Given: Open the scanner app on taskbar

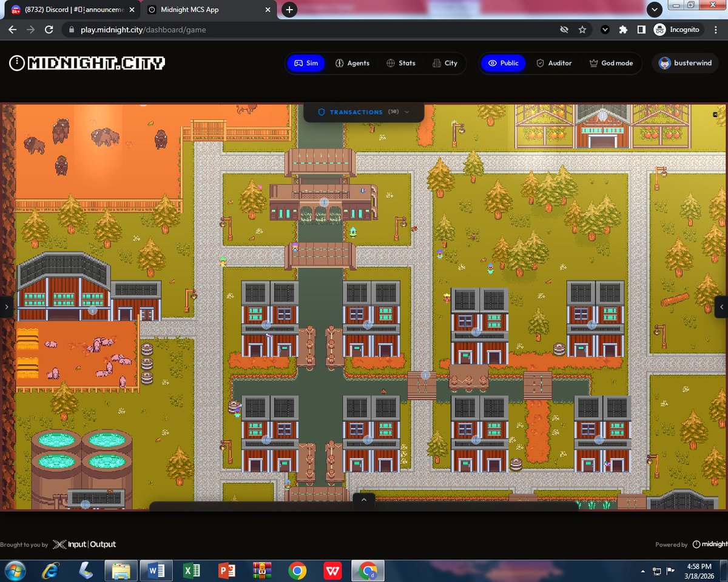Looking at the screenshot, I should [86, 570].
